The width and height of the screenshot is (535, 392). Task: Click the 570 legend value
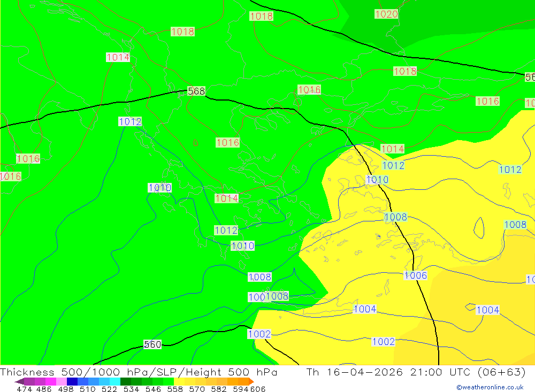coord(196,389)
